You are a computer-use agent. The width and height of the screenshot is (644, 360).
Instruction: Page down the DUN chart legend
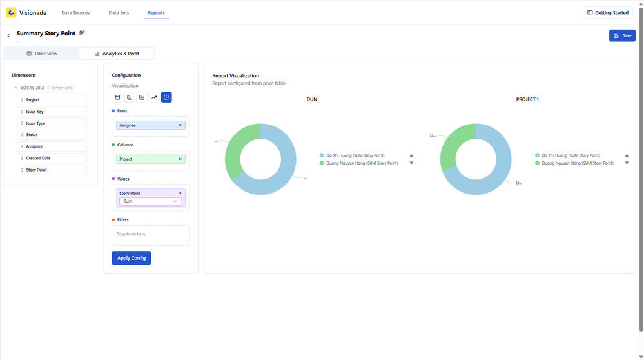[x=411, y=163]
